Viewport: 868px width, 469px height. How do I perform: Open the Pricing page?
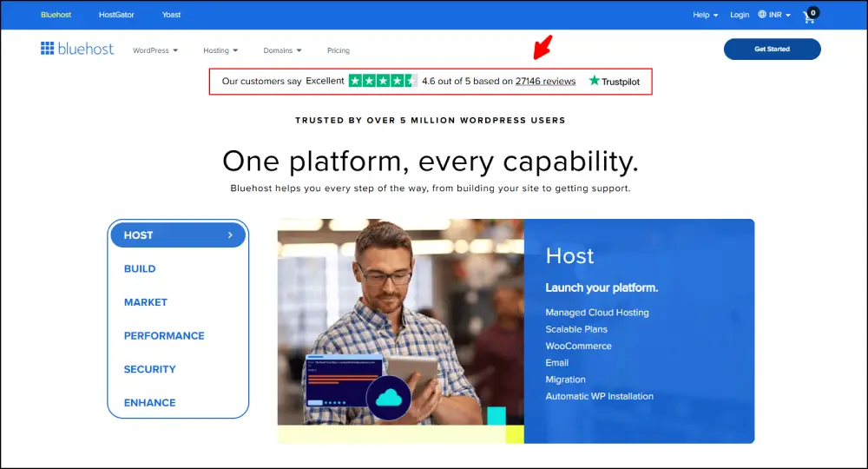coord(339,50)
